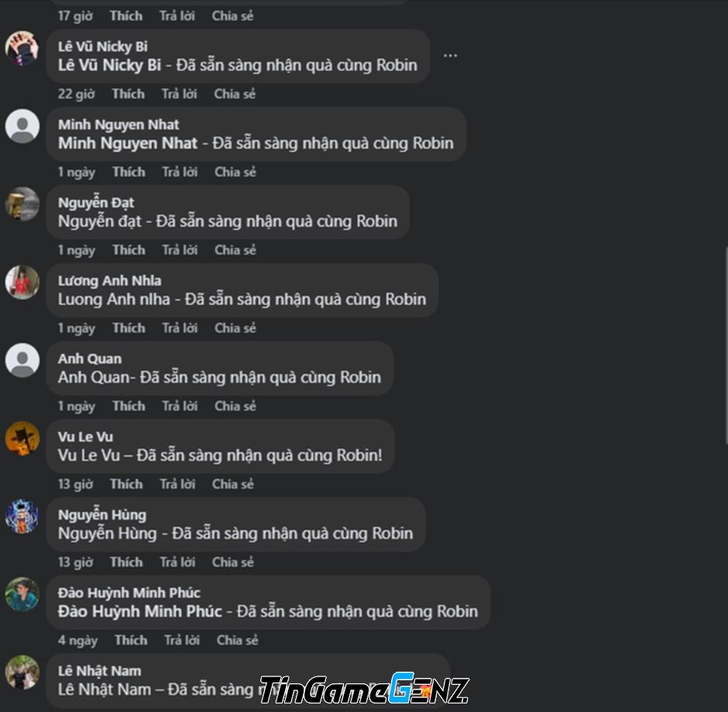Click Vu Le Vu's orange avatar
728x712 pixels.
[x=22, y=438]
